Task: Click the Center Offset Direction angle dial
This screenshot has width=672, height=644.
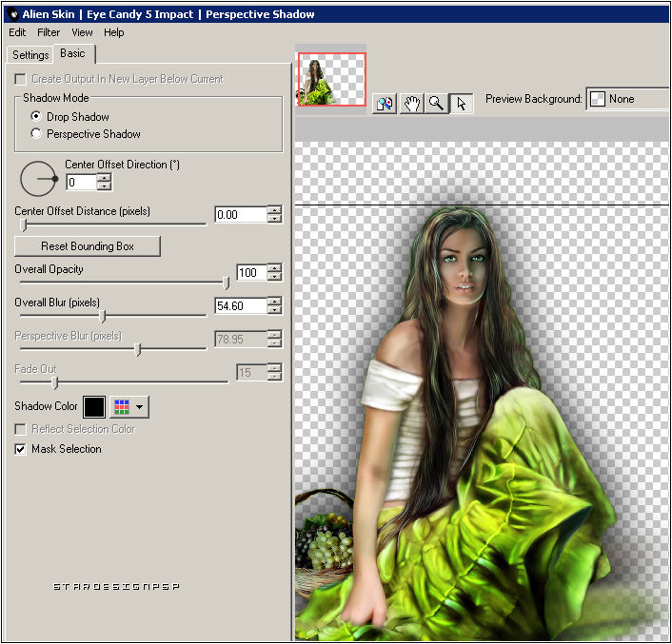Action: click(x=39, y=179)
